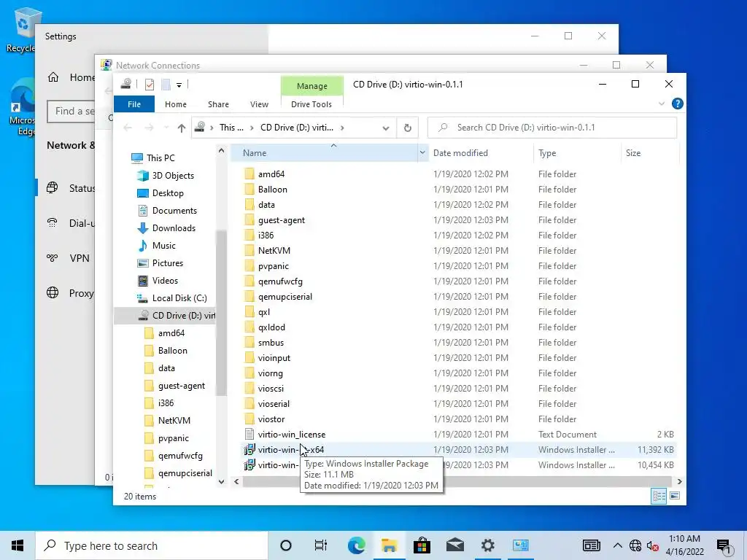Select the viostor folder in file list
This screenshot has height=560, width=747.
pyautogui.click(x=271, y=419)
